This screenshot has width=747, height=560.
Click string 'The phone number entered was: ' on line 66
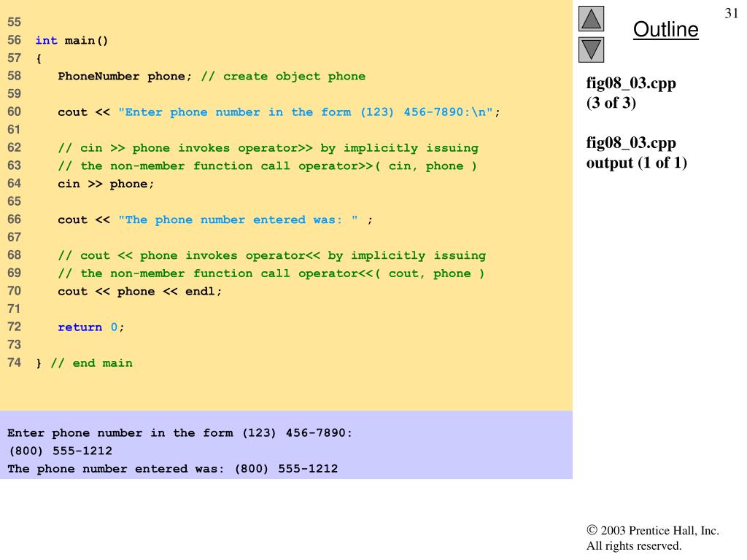(239, 219)
